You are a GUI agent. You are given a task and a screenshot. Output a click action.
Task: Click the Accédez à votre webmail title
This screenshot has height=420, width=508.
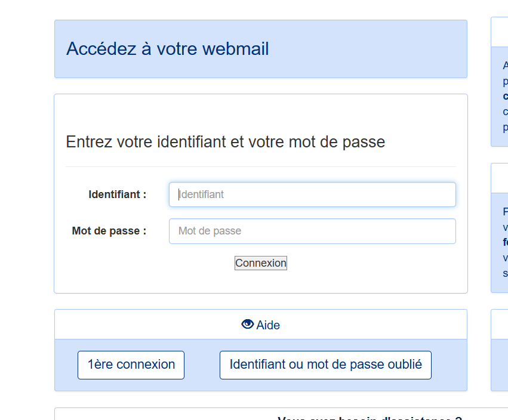click(168, 49)
